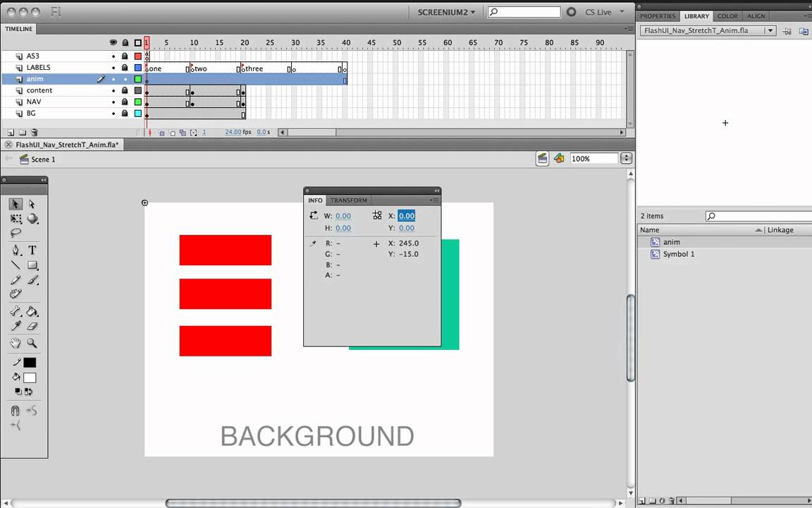
Task: Select the Brush tool
Action: point(32,280)
